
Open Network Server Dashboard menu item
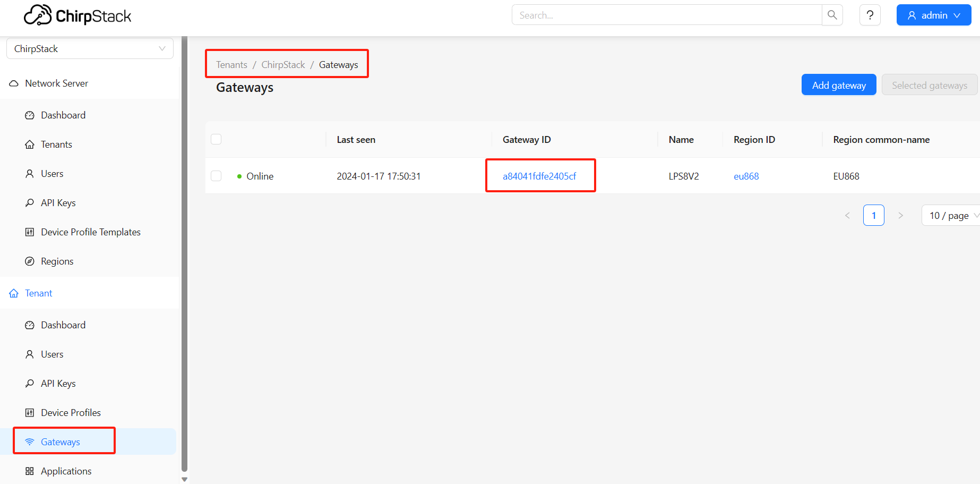pyautogui.click(x=88, y=115)
